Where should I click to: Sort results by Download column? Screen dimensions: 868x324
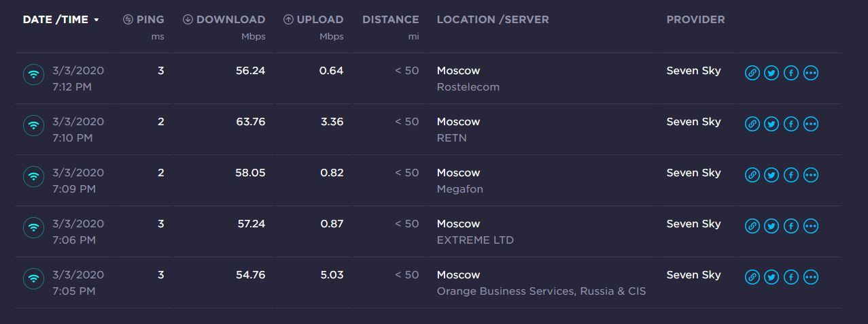224,20
